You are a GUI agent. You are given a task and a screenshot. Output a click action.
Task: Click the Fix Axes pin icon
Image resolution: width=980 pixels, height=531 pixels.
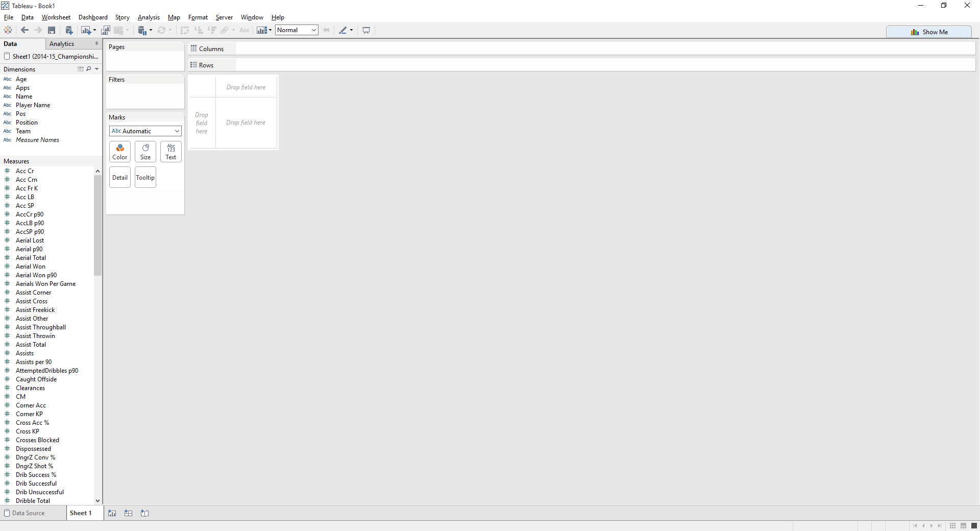coord(327,30)
